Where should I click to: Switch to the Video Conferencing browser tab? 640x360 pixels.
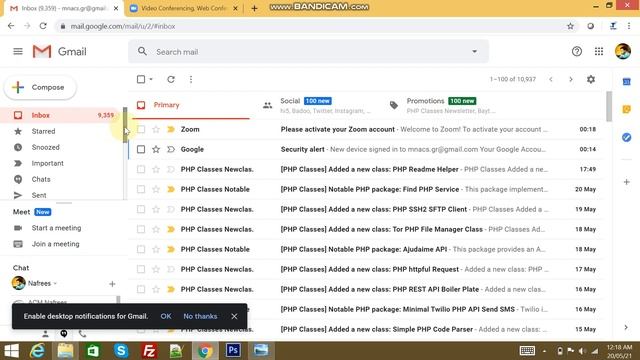point(184,8)
